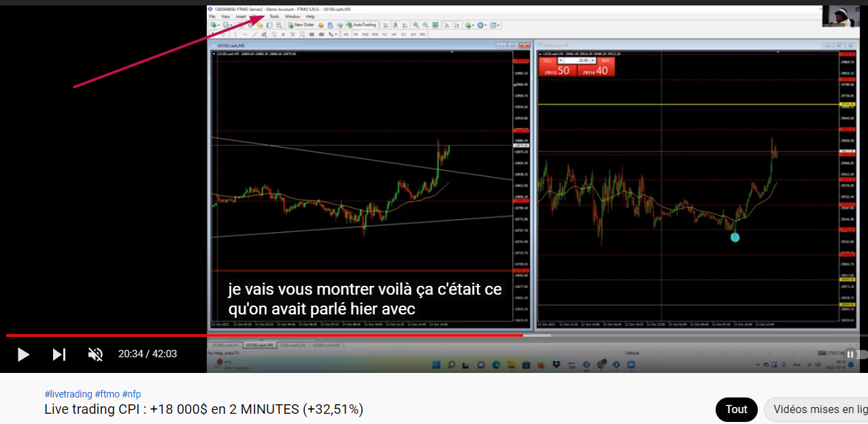This screenshot has height=424, width=868.
Task: Switch to D1 timeframe
Action: (403, 34)
